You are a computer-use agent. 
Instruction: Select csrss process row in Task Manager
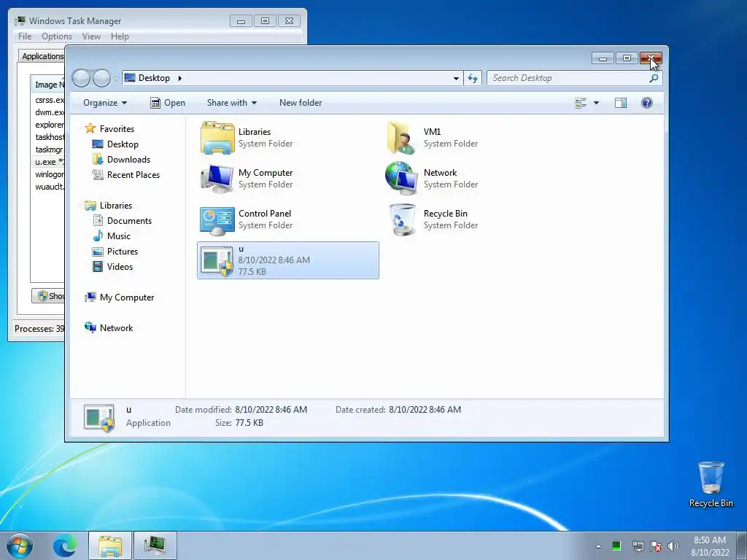coord(47,100)
